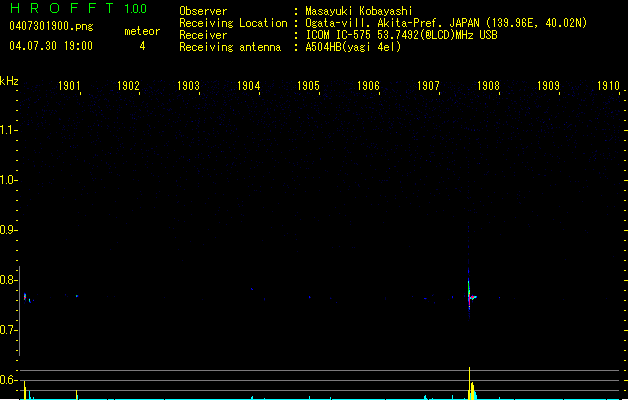Image resolution: width=629 pixels, height=400 pixels.
Task: Click the yellow power spike at 1901
Action: point(77,394)
